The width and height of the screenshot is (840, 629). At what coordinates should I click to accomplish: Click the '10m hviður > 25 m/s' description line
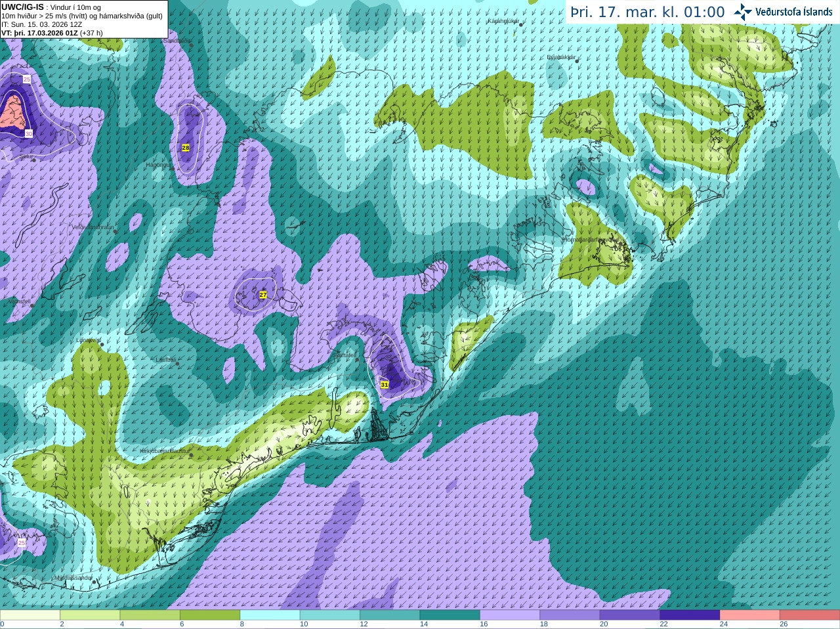82,16
